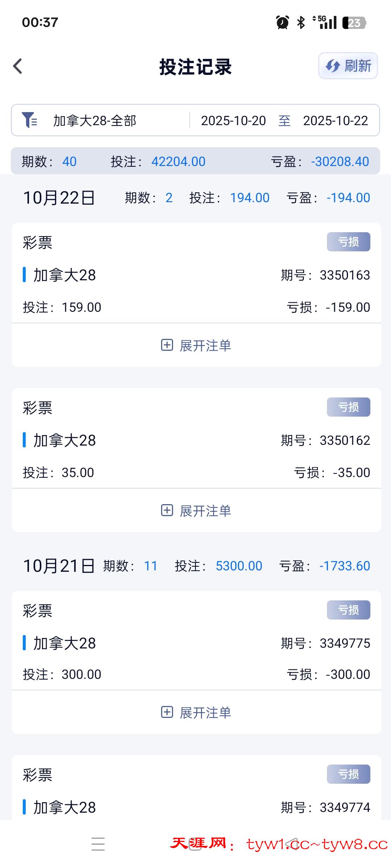The height and width of the screenshot is (868, 391).
Task: Select start date 2025-10-20
Action: tap(234, 120)
